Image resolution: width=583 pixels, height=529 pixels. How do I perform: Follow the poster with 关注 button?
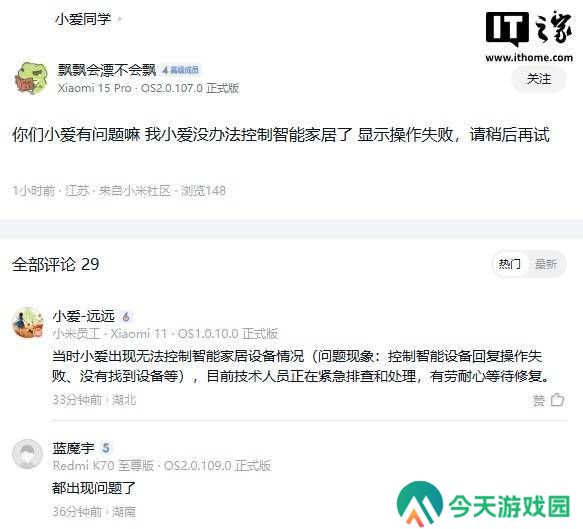pos(539,79)
